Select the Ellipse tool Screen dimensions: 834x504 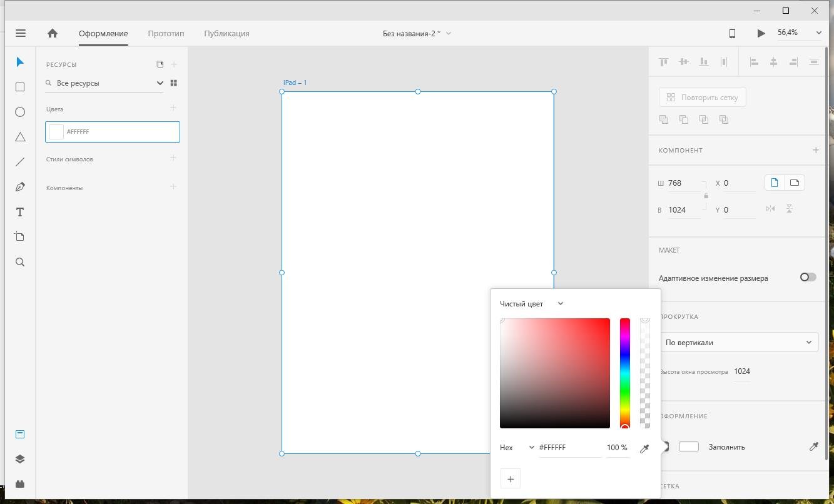click(x=20, y=112)
